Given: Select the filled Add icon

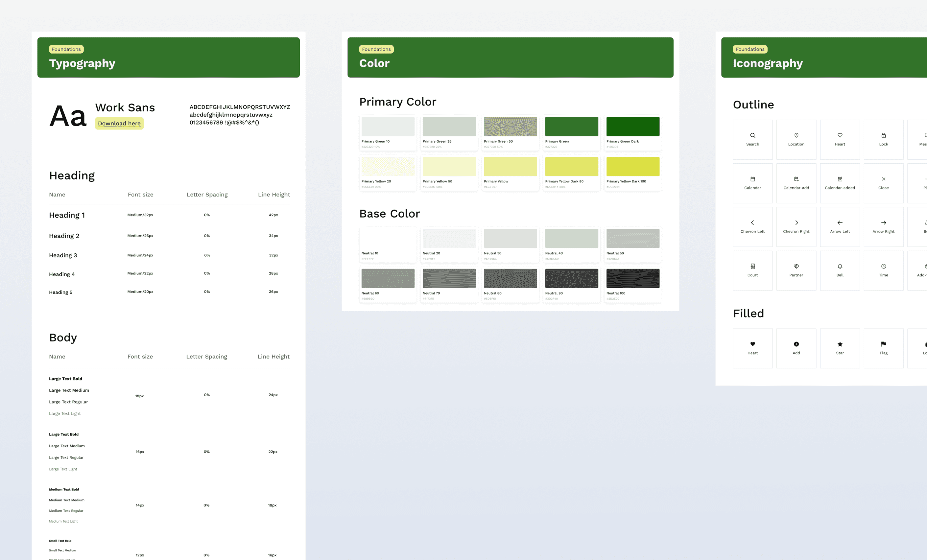Looking at the screenshot, I should pyautogui.click(x=796, y=344).
